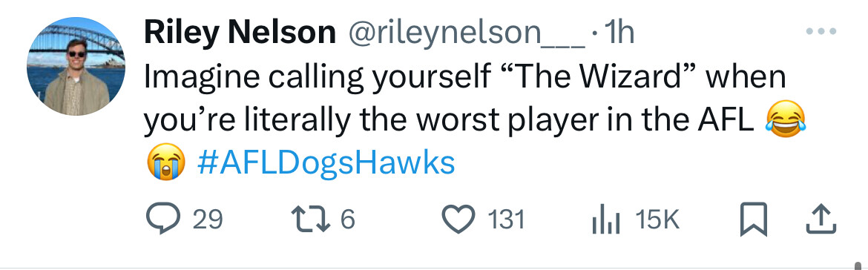Retweet using the repost arrows icon

310,219
